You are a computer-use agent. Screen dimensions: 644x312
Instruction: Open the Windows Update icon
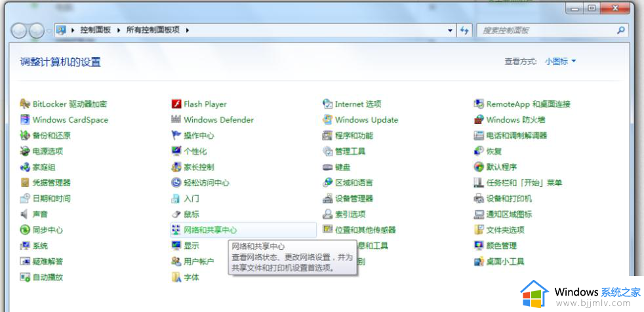coord(328,119)
